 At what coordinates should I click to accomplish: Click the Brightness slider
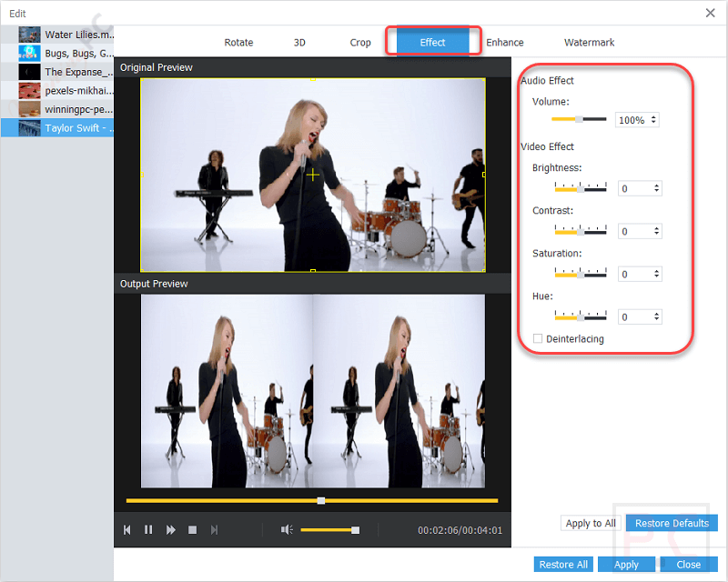[x=581, y=188]
